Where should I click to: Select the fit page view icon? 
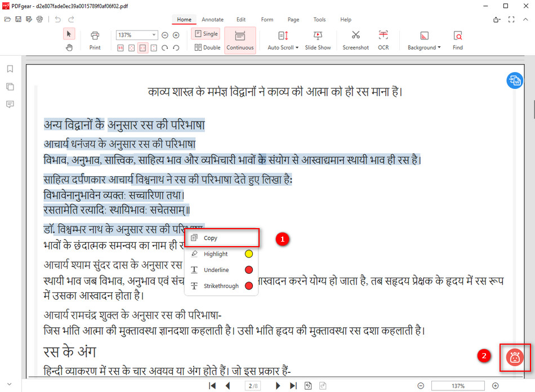[131, 48]
